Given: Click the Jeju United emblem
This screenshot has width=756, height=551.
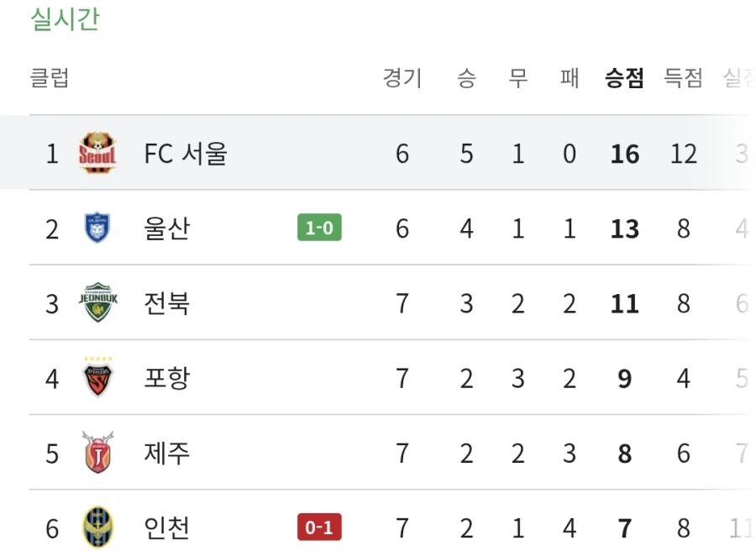Looking at the screenshot, I should click(98, 453).
